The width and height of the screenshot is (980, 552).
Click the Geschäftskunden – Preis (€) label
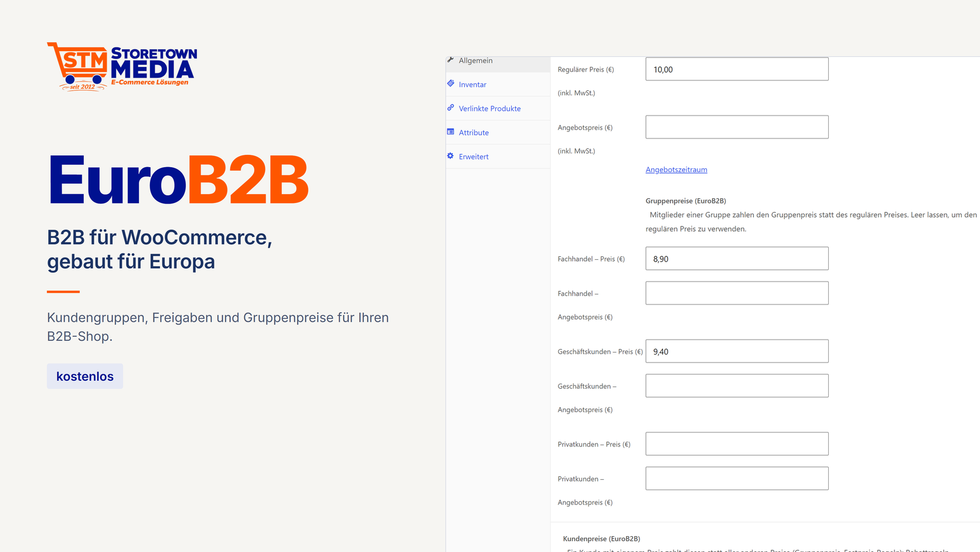pyautogui.click(x=600, y=351)
